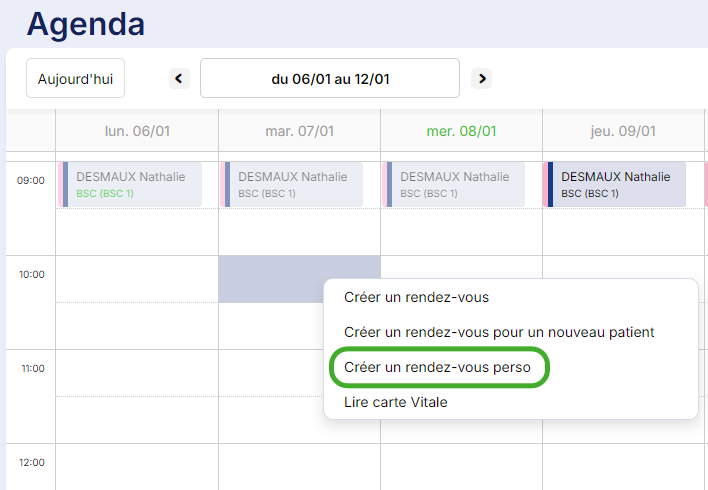Click the lun. 06/01 column header
This screenshot has height=490, width=708.
136,131
